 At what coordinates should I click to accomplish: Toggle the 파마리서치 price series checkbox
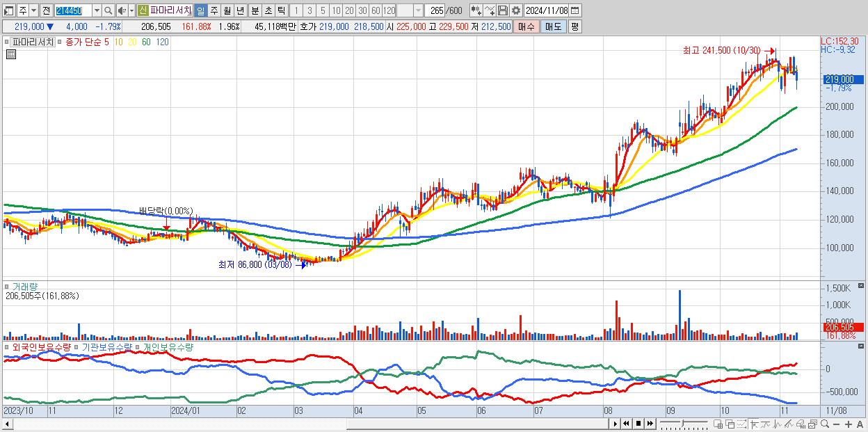click(x=6, y=42)
